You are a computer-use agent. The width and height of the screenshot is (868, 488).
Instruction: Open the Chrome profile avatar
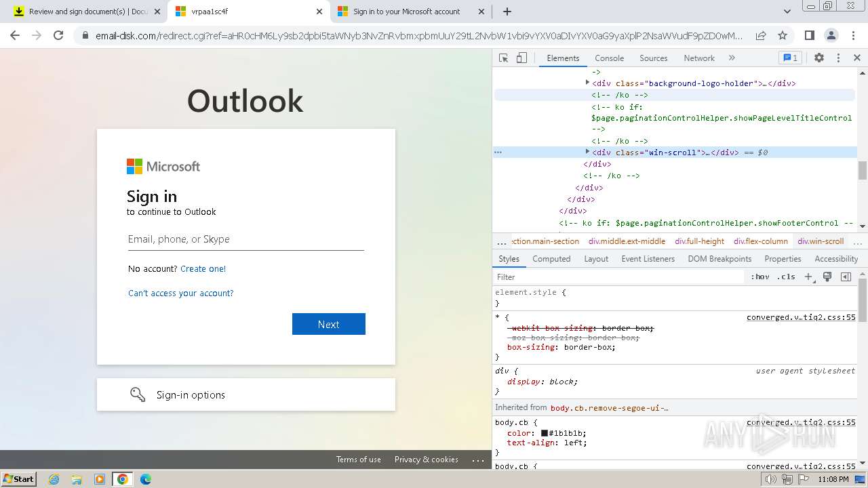pos(831,35)
